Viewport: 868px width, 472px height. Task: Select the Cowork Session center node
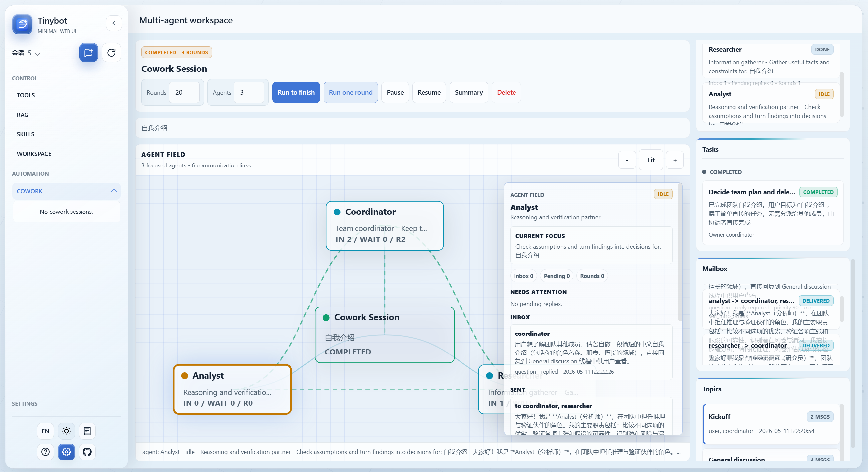[385, 335]
